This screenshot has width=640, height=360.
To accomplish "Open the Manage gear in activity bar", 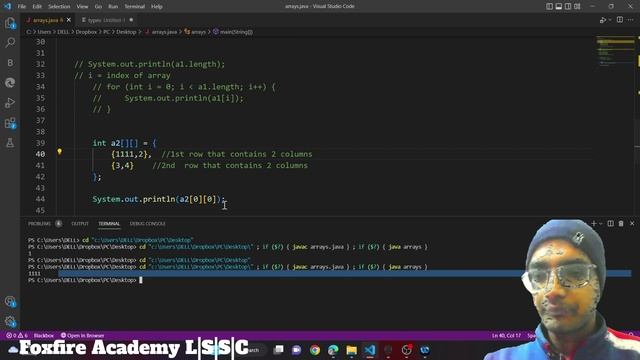I will (x=10, y=322).
